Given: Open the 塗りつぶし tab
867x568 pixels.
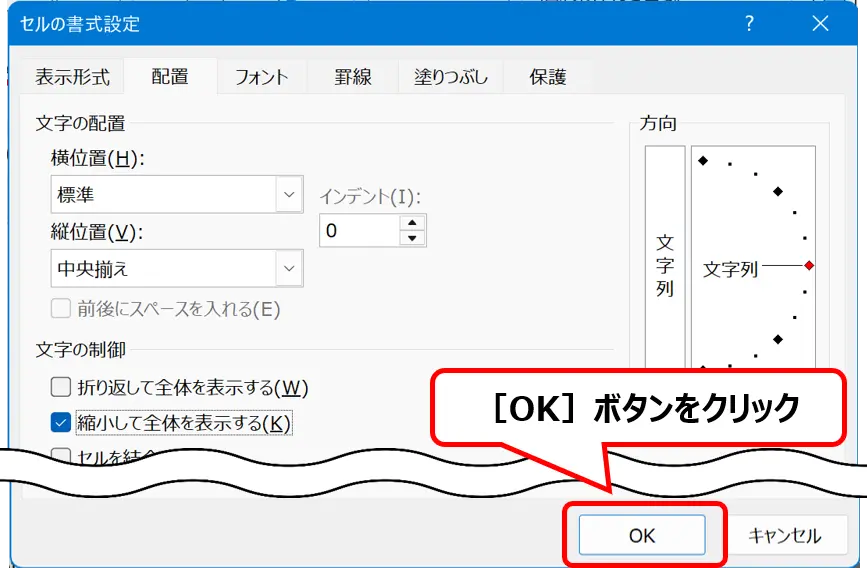Looking at the screenshot, I should pos(451,77).
